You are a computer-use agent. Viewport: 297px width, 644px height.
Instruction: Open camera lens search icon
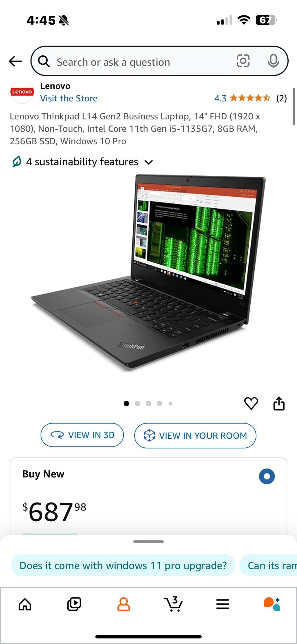tap(243, 61)
